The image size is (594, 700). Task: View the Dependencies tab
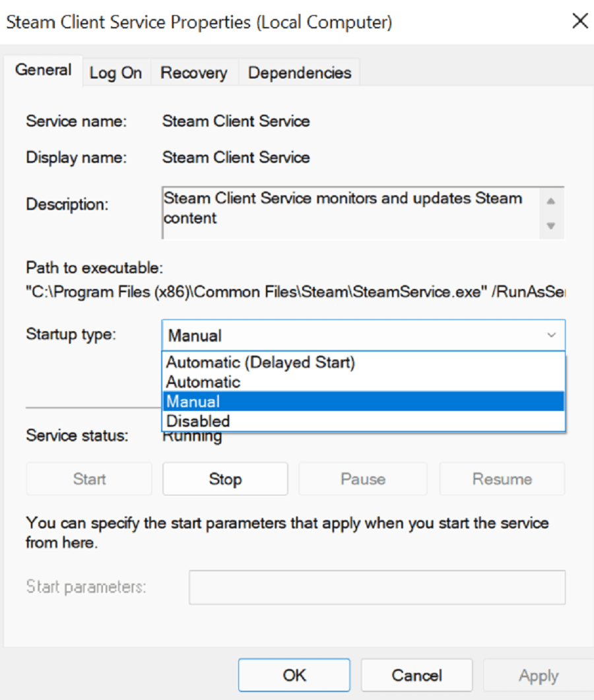[300, 73]
